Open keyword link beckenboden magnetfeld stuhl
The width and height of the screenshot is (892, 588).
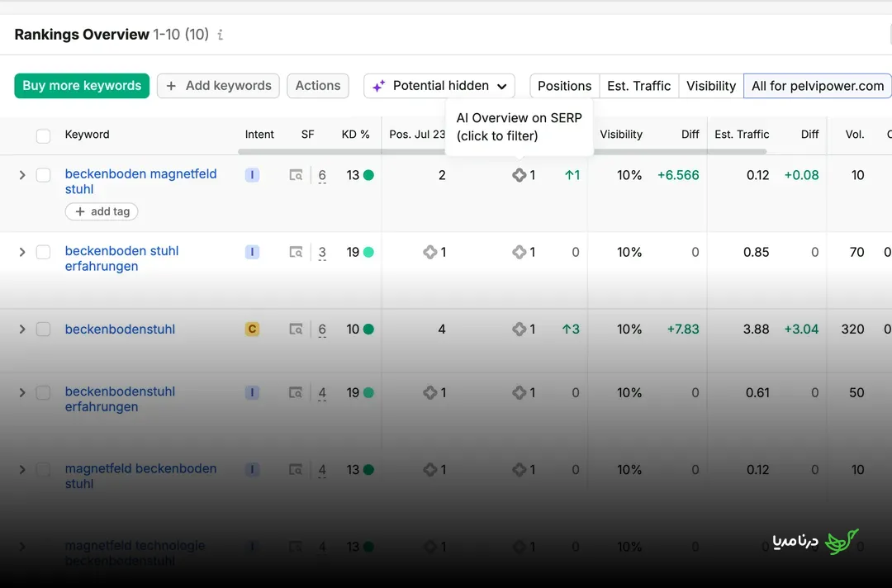click(x=140, y=182)
